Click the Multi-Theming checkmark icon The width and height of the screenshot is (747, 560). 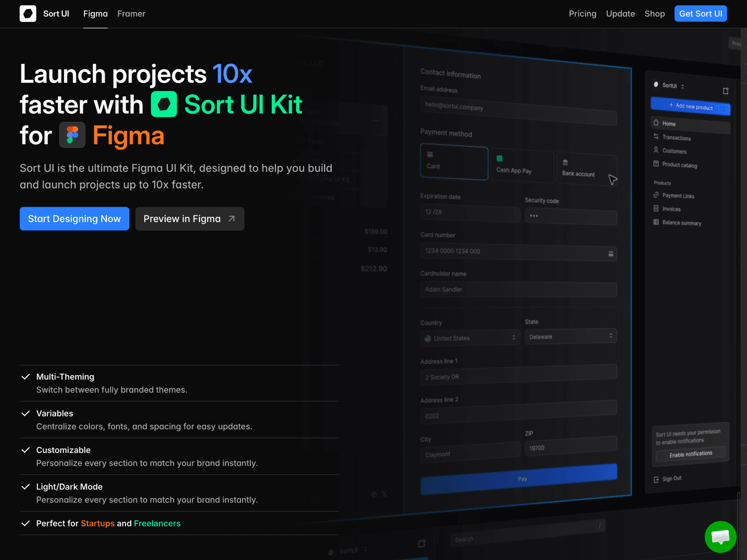26,377
